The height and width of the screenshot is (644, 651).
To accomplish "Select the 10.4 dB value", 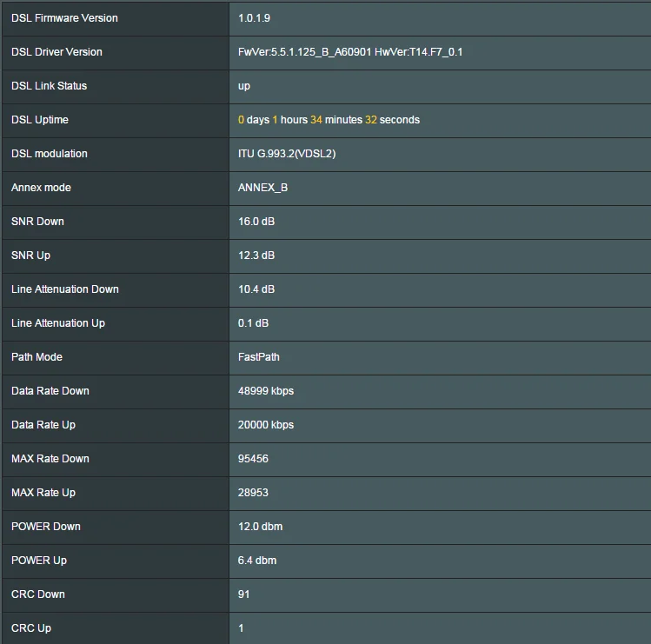I will (256, 289).
